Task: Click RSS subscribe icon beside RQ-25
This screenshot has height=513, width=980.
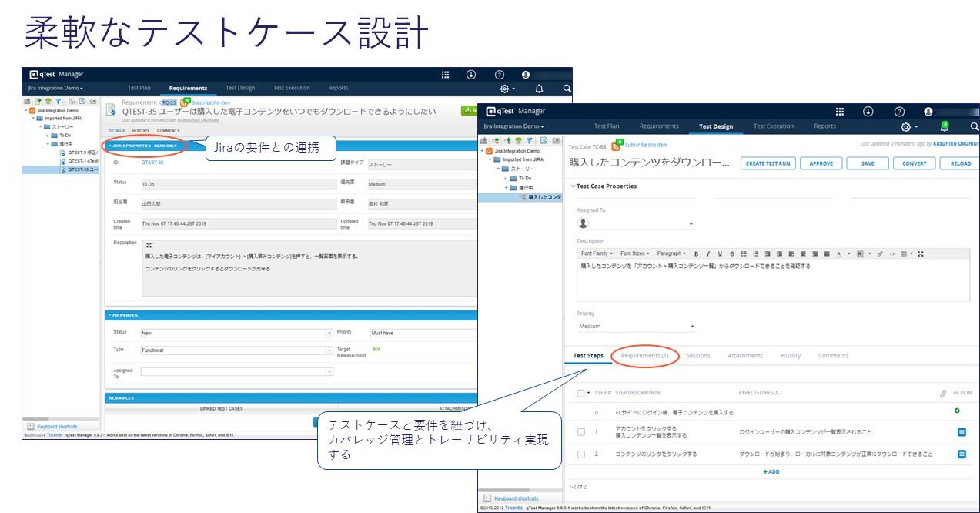Action: 184,102
